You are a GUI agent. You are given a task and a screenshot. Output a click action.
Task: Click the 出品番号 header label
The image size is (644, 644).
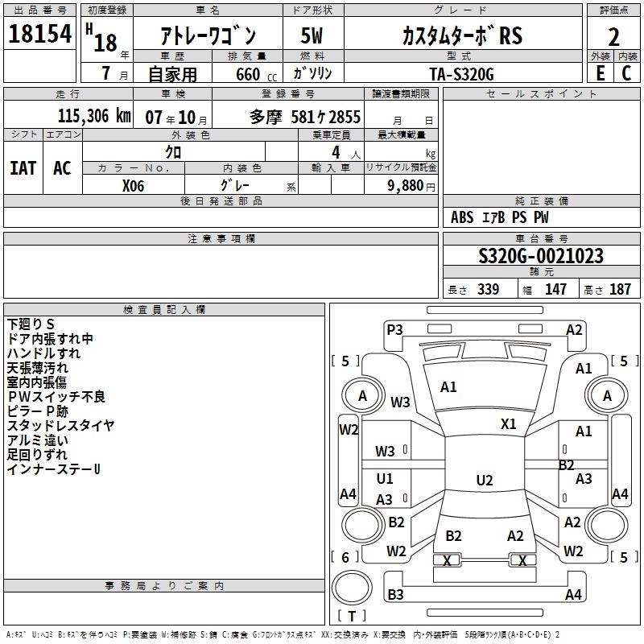[x=39, y=10]
